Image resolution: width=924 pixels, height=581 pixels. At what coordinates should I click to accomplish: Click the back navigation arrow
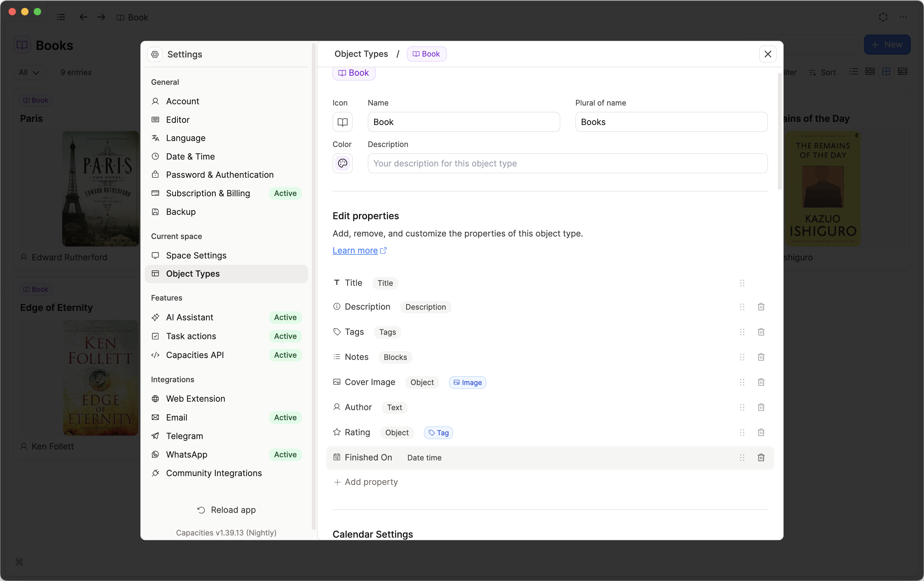[83, 17]
